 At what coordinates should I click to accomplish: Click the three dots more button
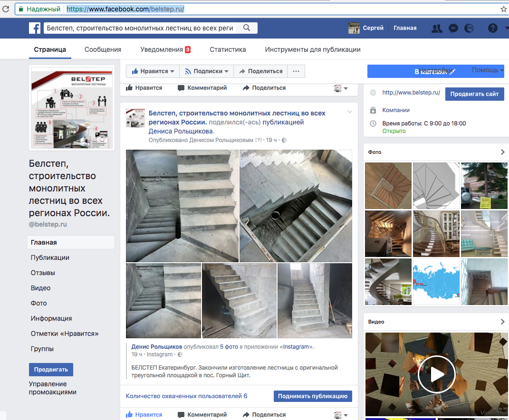[296, 71]
